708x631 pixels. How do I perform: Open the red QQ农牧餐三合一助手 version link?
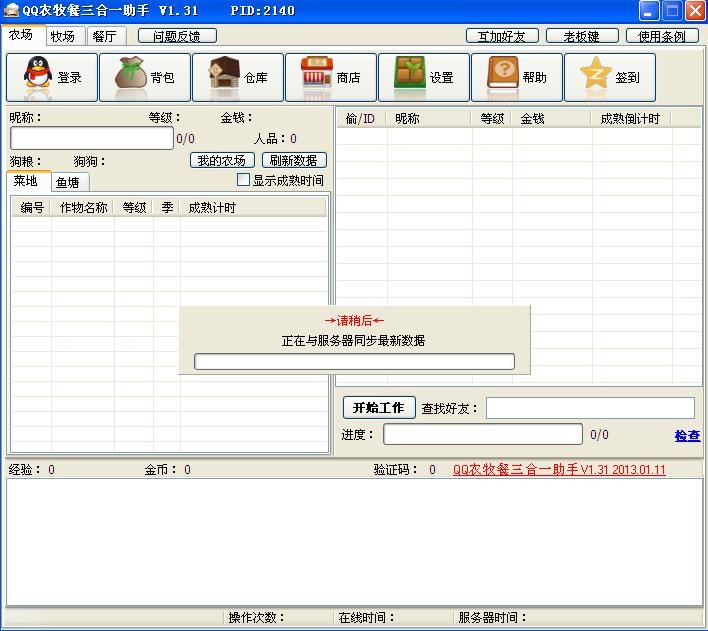[558, 470]
